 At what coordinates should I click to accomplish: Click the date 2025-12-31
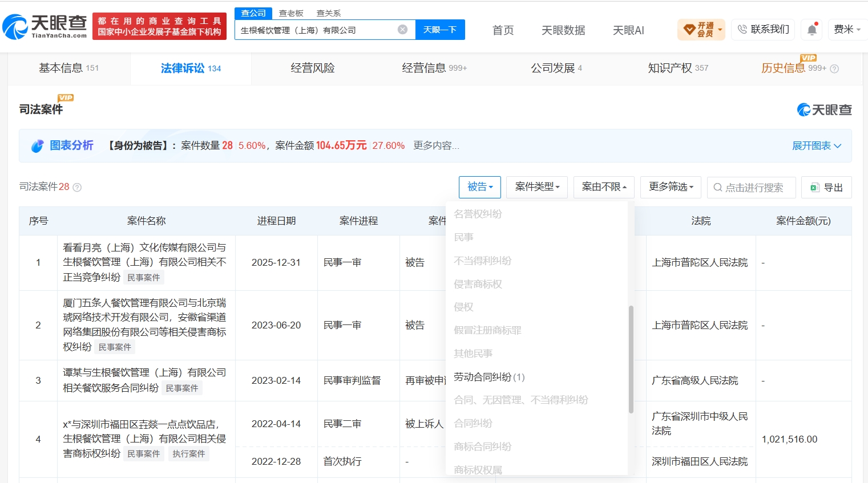[276, 262]
